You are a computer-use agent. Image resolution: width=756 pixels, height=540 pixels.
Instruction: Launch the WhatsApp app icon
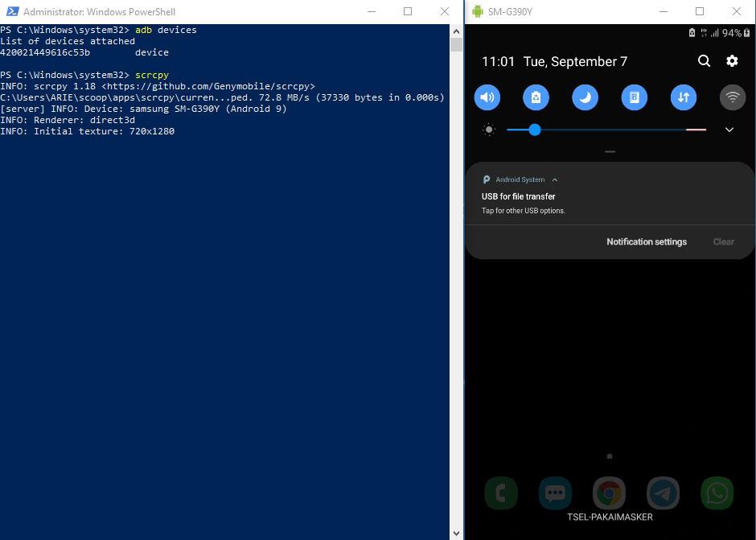[717, 493]
